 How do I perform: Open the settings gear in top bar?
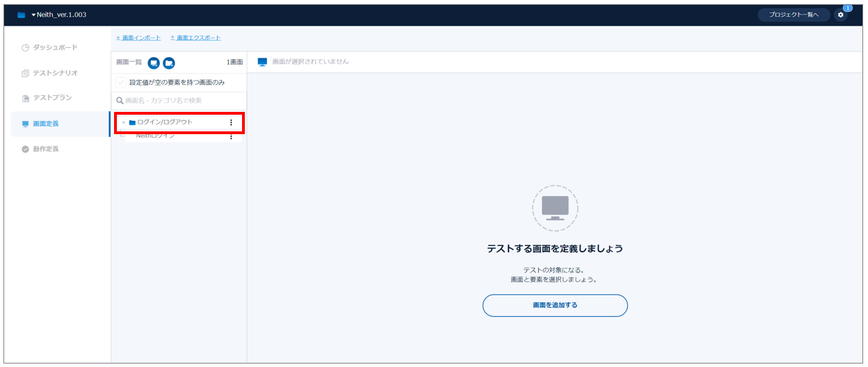pyautogui.click(x=841, y=15)
